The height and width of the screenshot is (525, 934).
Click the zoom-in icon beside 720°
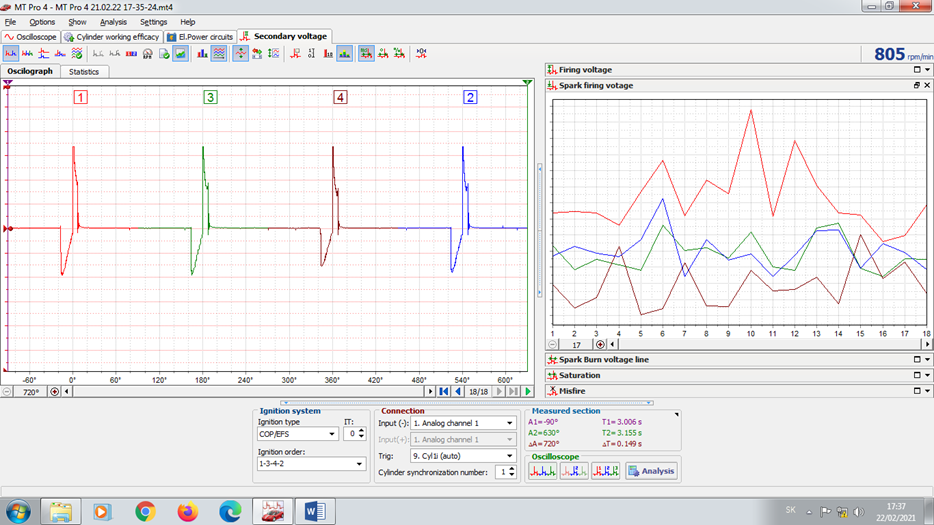click(55, 392)
